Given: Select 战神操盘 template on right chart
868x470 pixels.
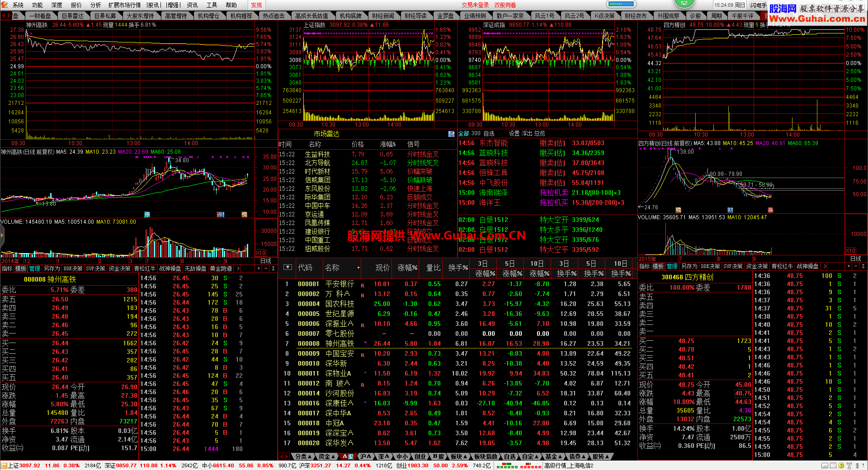Looking at the screenshot, I should point(807,267).
